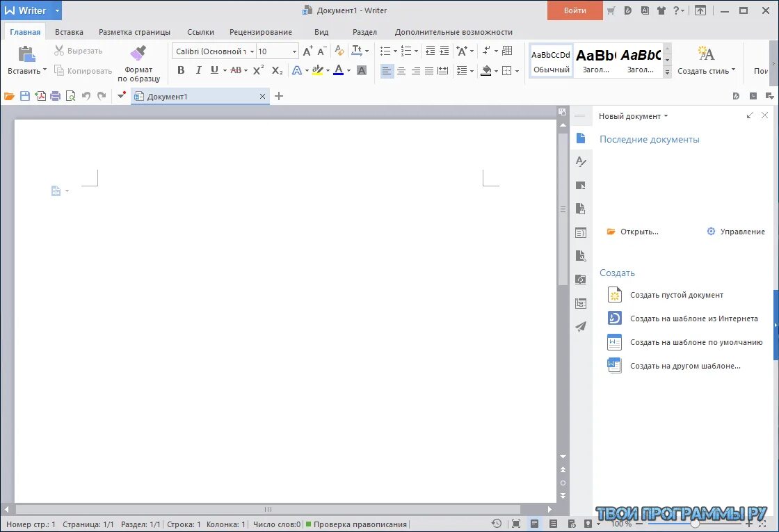Image resolution: width=779 pixels, height=532 pixels.
Task: Click the distributed alignment icon
Action: 442,70
